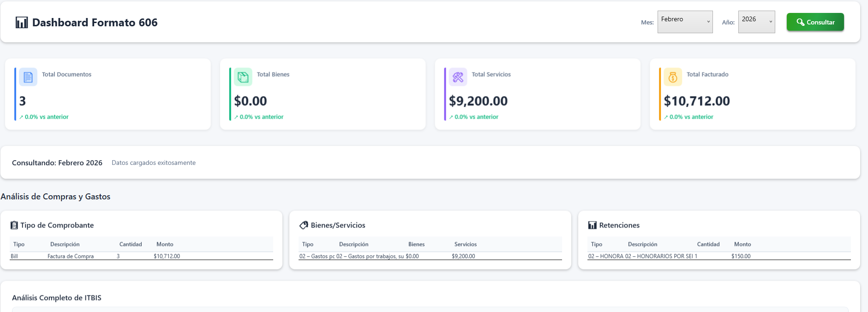Click the Servicios column header in Bienes/Servicios table
The width and height of the screenshot is (868, 312).
point(465,244)
